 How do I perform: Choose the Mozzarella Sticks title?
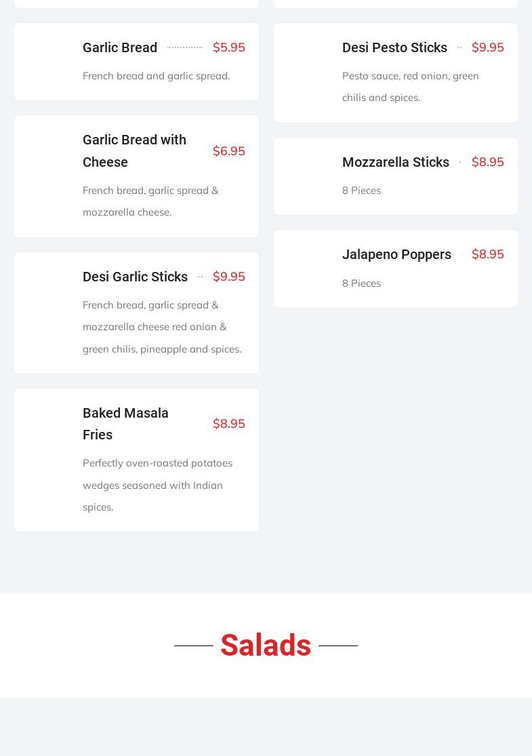(x=395, y=162)
